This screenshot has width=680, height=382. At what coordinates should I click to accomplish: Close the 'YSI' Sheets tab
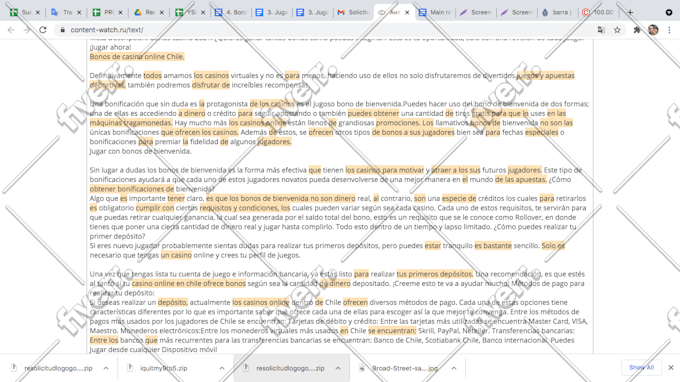pyautogui.click(x=203, y=13)
